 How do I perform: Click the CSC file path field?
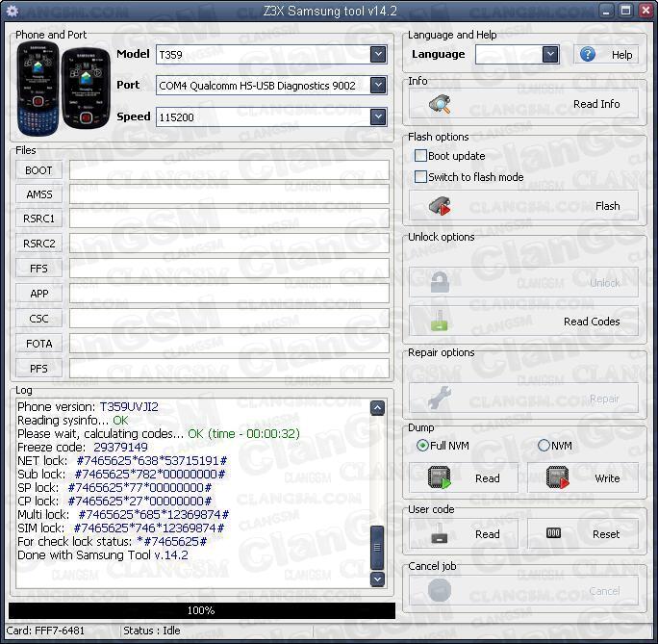point(229,319)
